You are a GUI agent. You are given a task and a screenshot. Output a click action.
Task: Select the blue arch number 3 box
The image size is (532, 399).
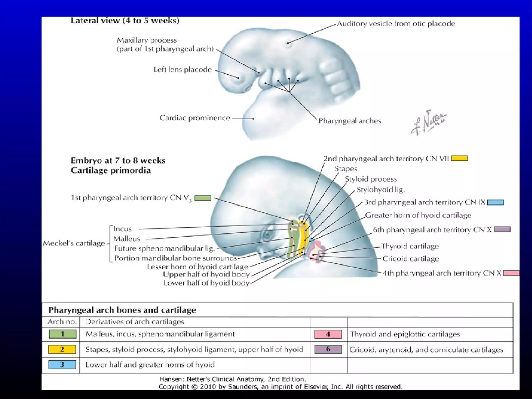(62, 365)
